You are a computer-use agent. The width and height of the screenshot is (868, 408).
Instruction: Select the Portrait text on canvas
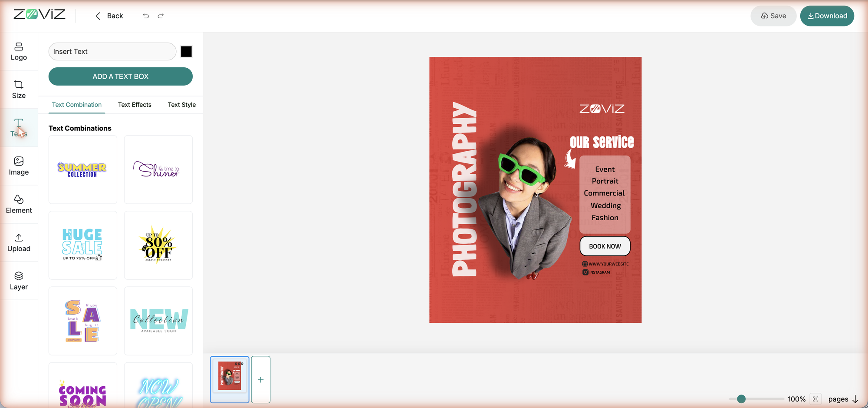pyautogui.click(x=605, y=181)
